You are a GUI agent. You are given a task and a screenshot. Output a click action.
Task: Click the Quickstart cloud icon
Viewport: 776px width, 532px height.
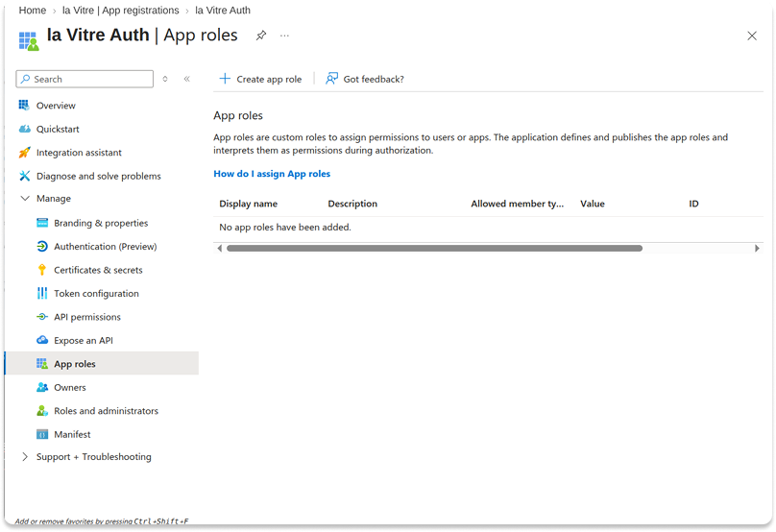24,129
